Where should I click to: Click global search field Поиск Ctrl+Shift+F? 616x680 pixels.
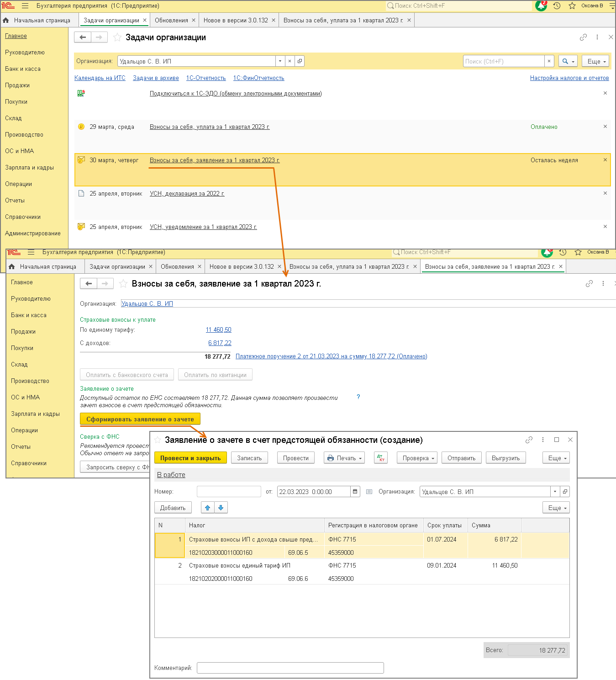tap(459, 6)
